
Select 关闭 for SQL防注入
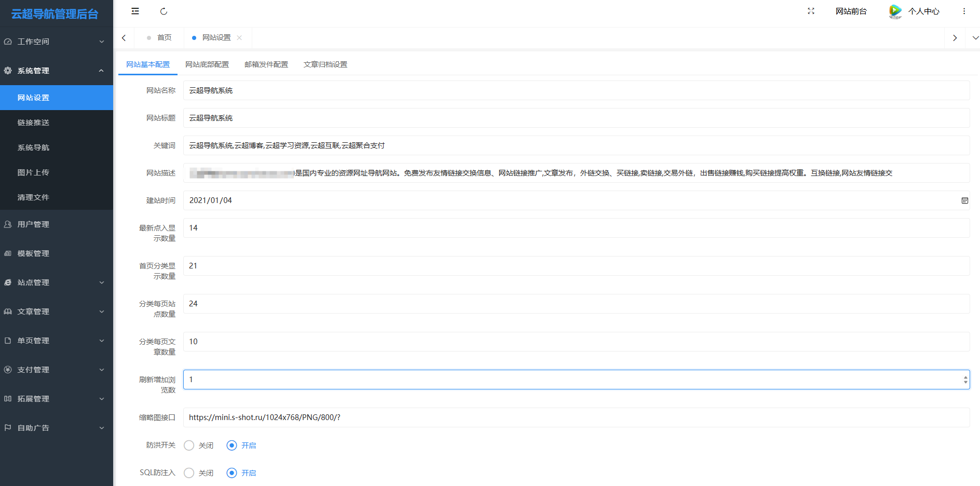[189, 473]
